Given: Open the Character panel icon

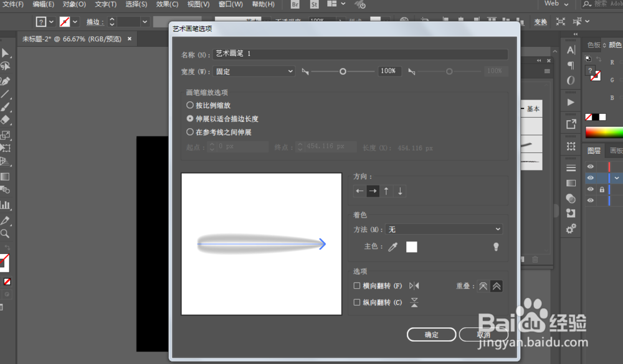Looking at the screenshot, I should [571, 50].
